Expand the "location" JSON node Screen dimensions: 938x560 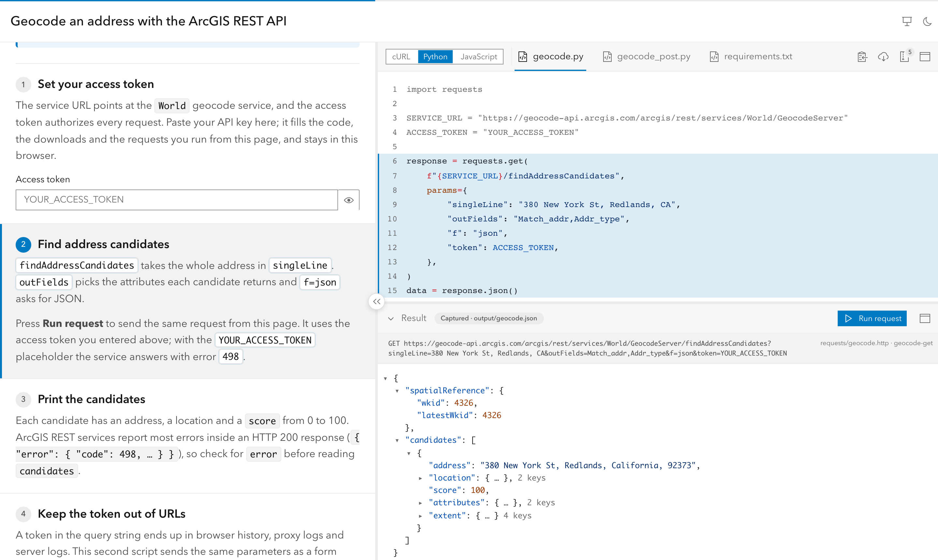(x=420, y=478)
